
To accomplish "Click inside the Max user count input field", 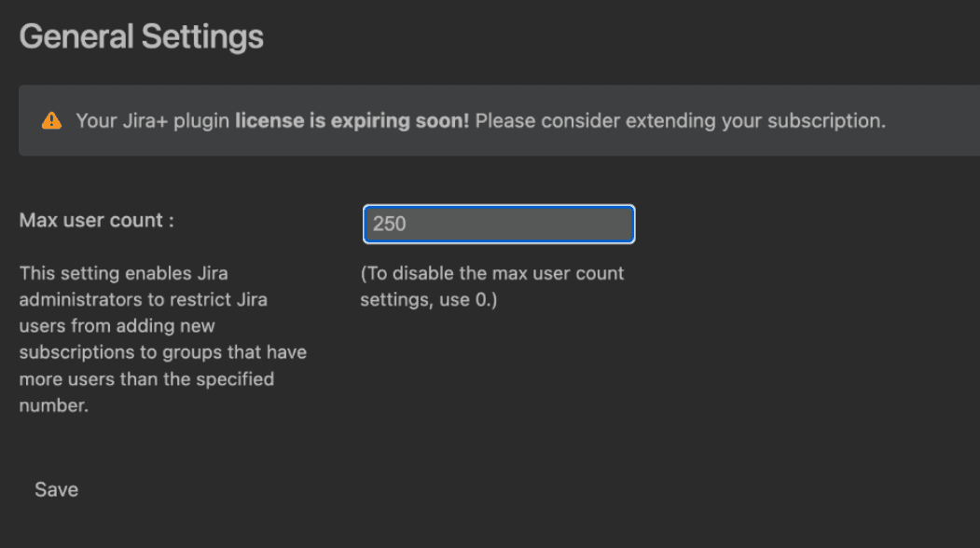I will coord(498,224).
